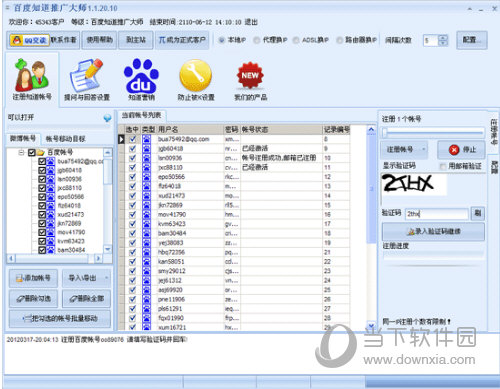Click the type icon in row fqx01990
500x389 pixels.
click(146, 318)
